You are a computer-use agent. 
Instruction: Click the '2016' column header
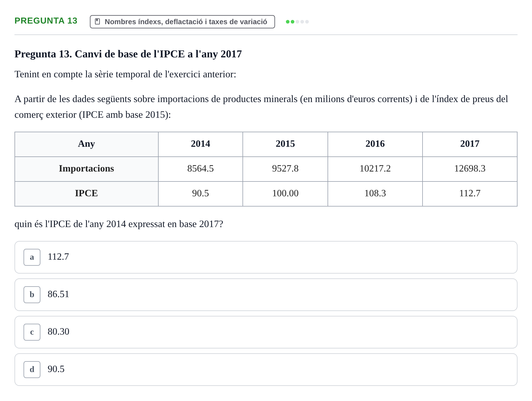(x=375, y=144)
